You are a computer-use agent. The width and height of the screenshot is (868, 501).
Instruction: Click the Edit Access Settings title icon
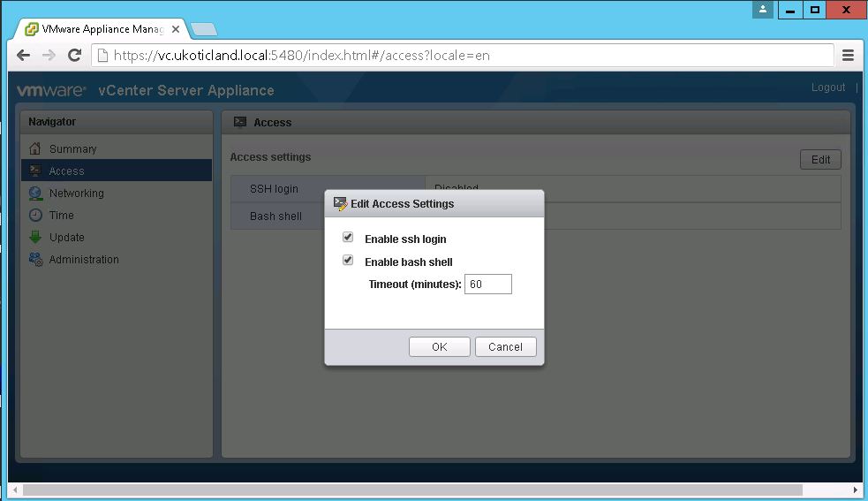pos(340,204)
